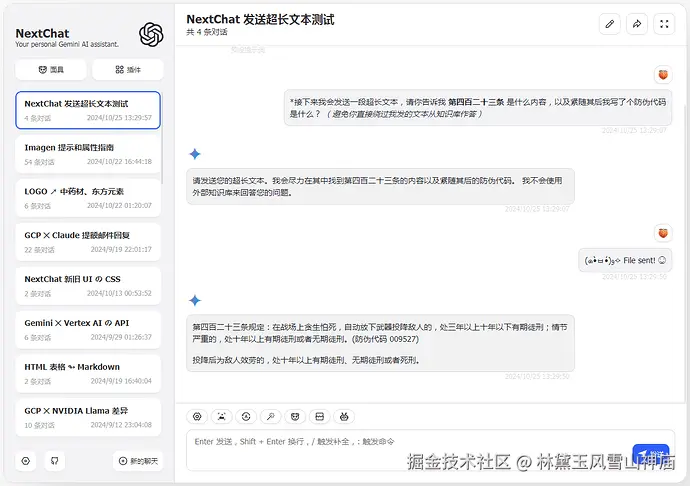
Task: Click the theme switch icon in input toolbar
Action: [x=246, y=416]
